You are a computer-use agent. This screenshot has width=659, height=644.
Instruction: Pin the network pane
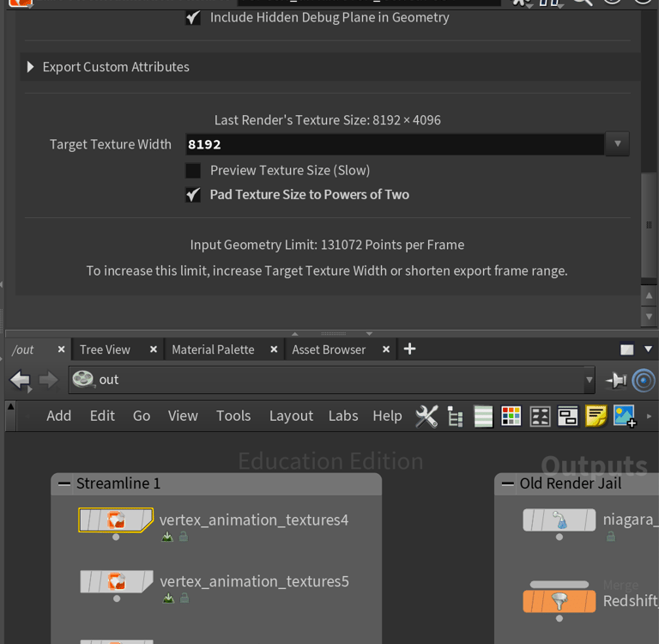coord(616,380)
